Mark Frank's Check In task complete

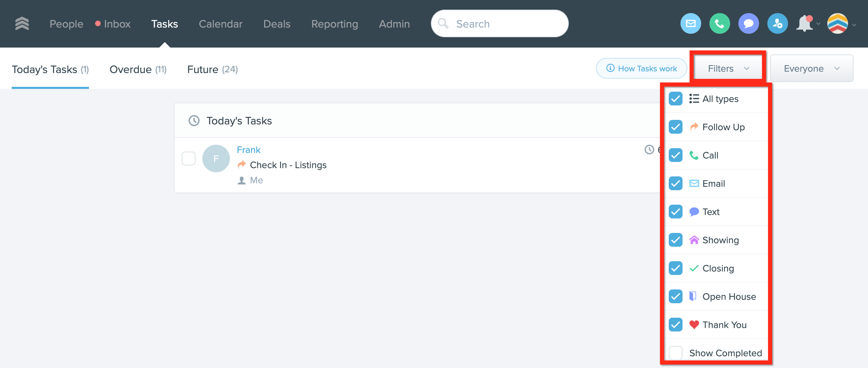point(189,159)
